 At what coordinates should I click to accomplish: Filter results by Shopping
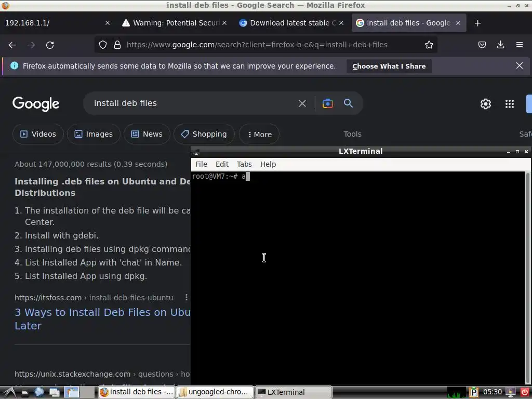204,134
